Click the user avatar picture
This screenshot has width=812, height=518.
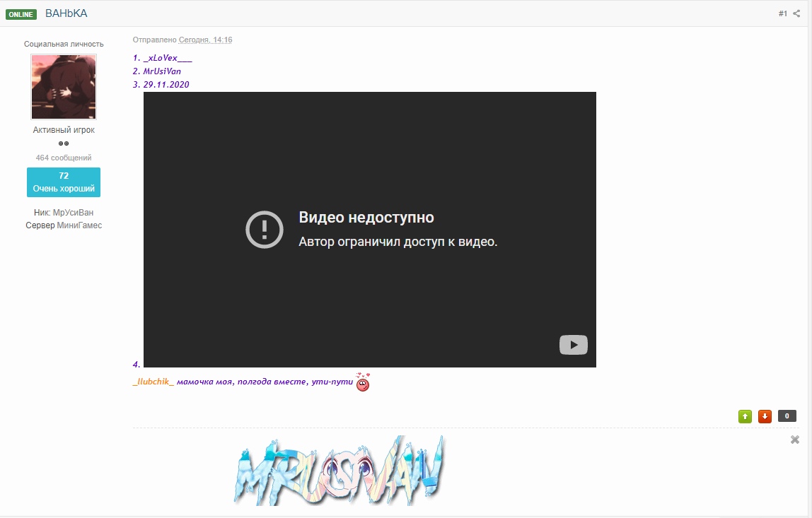click(x=64, y=87)
